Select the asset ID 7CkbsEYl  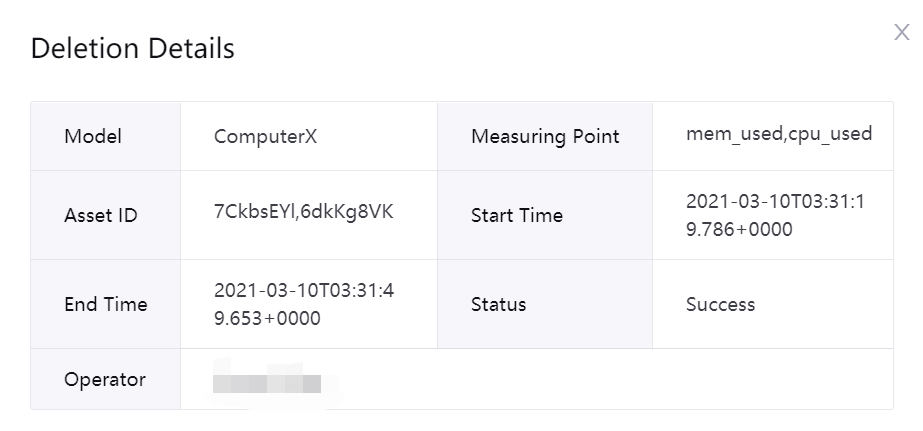point(248,213)
